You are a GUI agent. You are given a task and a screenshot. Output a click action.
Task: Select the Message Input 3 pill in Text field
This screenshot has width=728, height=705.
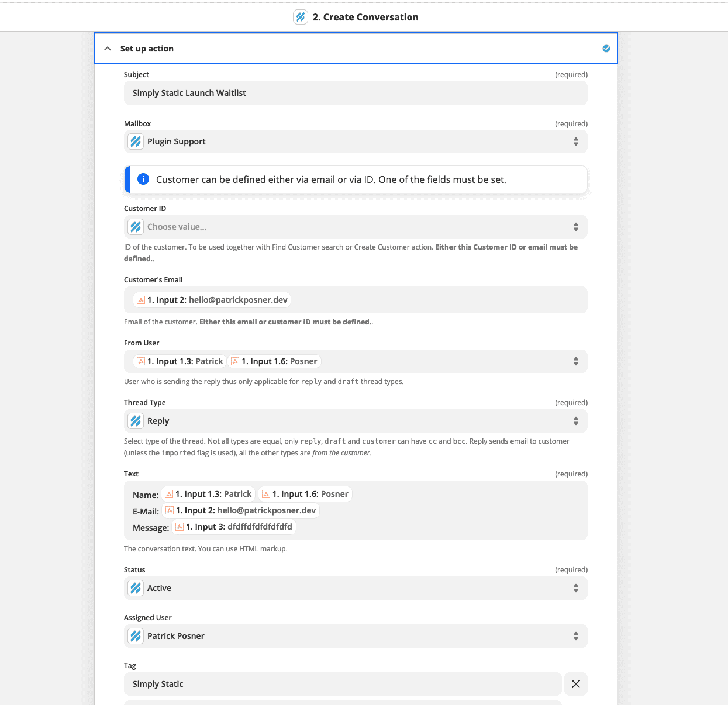tap(234, 527)
